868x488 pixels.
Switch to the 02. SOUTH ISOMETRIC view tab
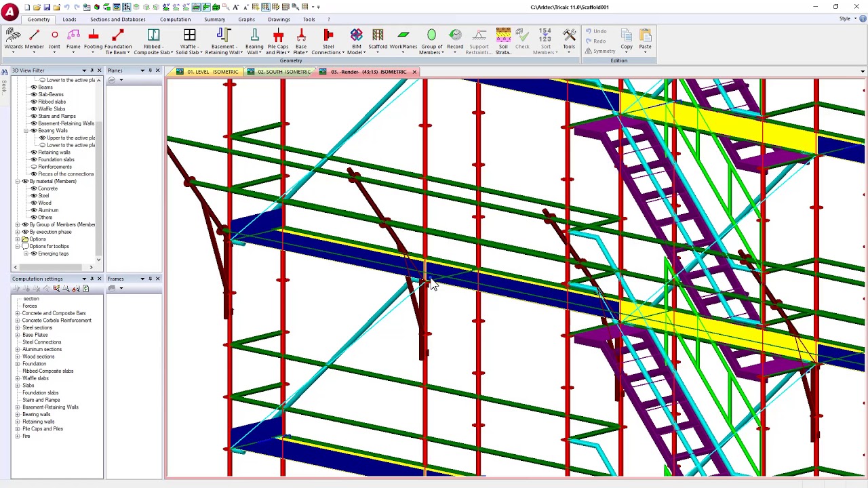(x=279, y=72)
